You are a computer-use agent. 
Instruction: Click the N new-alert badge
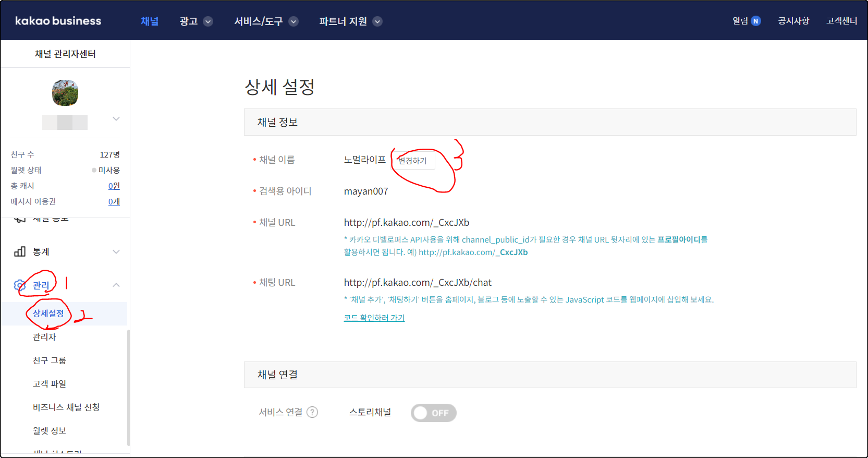click(x=755, y=21)
